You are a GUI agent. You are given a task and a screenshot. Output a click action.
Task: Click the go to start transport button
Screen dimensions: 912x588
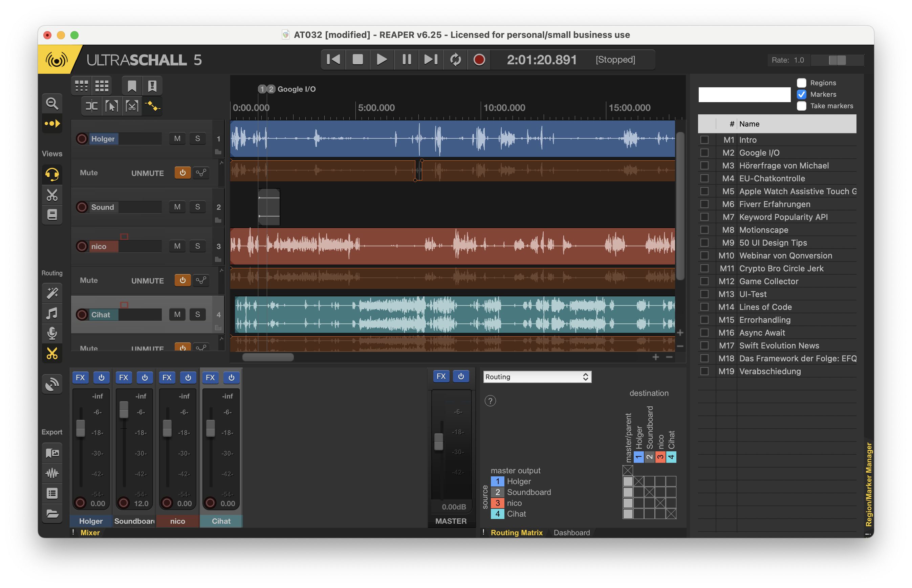pos(333,60)
